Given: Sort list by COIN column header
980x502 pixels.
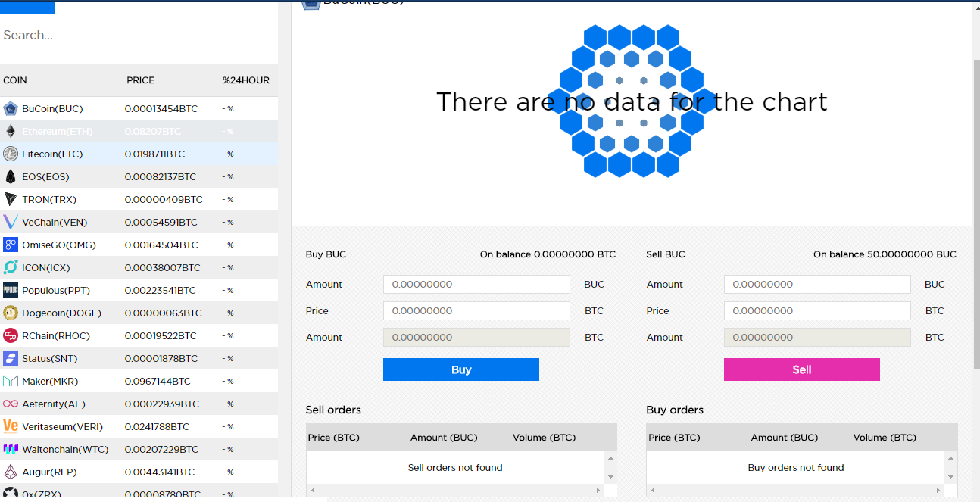Looking at the screenshot, I should click(15, 80).
